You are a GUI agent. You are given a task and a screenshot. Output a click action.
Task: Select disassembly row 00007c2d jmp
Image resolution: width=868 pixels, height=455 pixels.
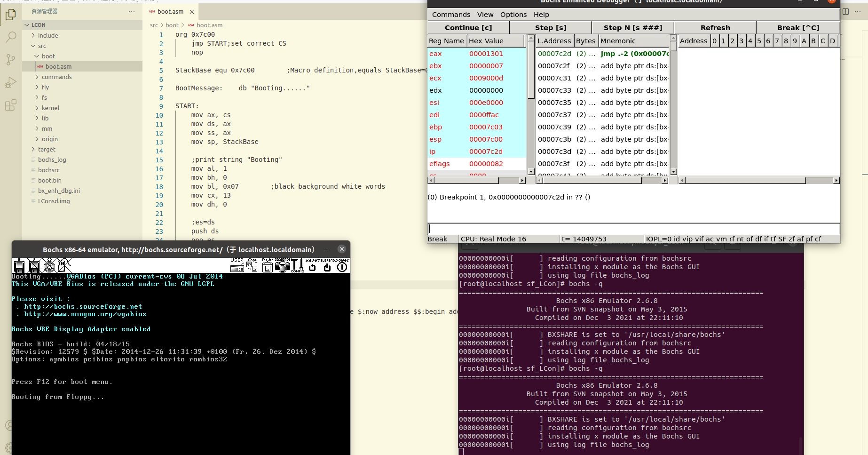(603, 54)
